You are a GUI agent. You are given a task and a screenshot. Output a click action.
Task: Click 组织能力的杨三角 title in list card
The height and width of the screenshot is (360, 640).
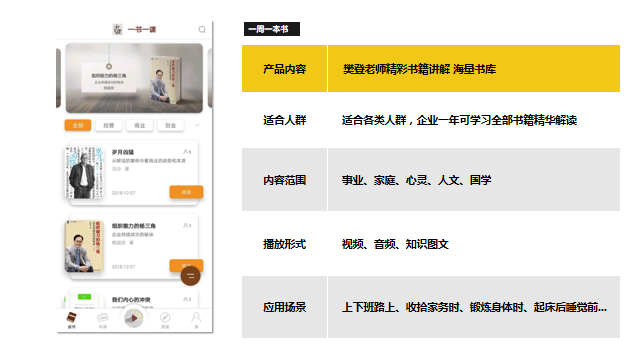tap(133, 226)
